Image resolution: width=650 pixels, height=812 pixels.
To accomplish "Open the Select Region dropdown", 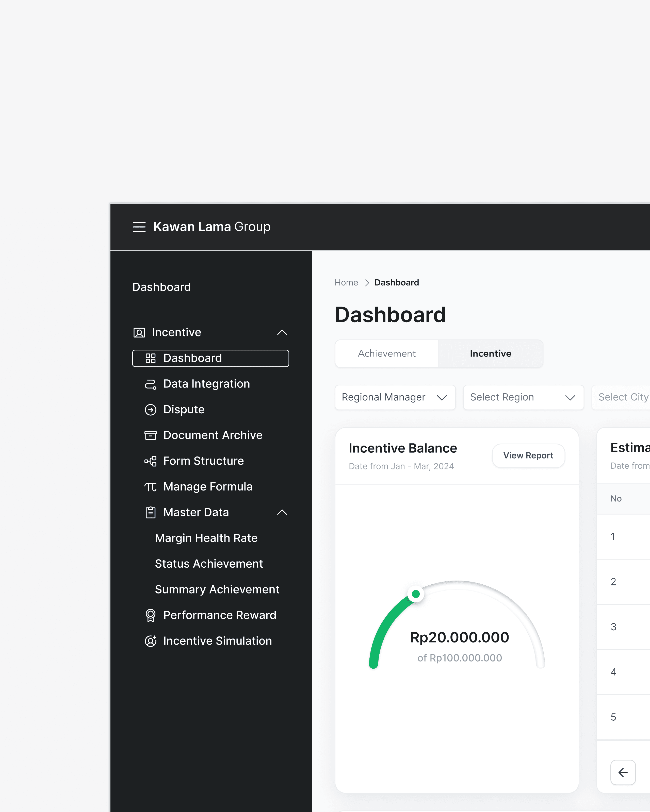I will coord(523,397).
